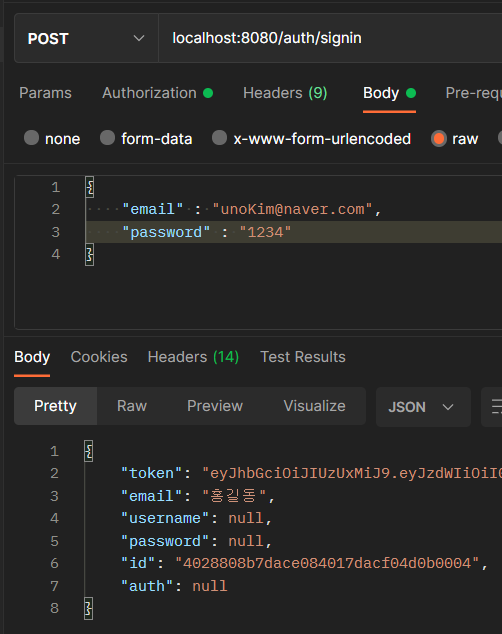Click the response auth null line

click(x=174, y=586)
